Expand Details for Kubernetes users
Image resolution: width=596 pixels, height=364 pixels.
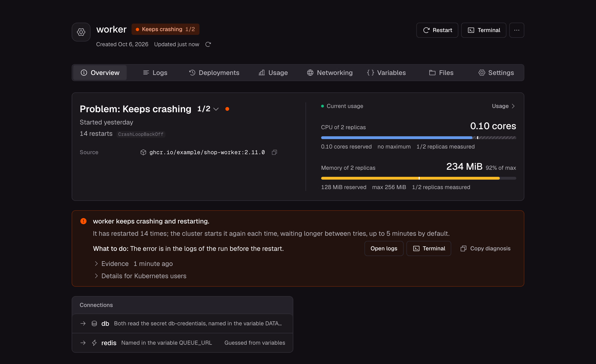point(140,276)
